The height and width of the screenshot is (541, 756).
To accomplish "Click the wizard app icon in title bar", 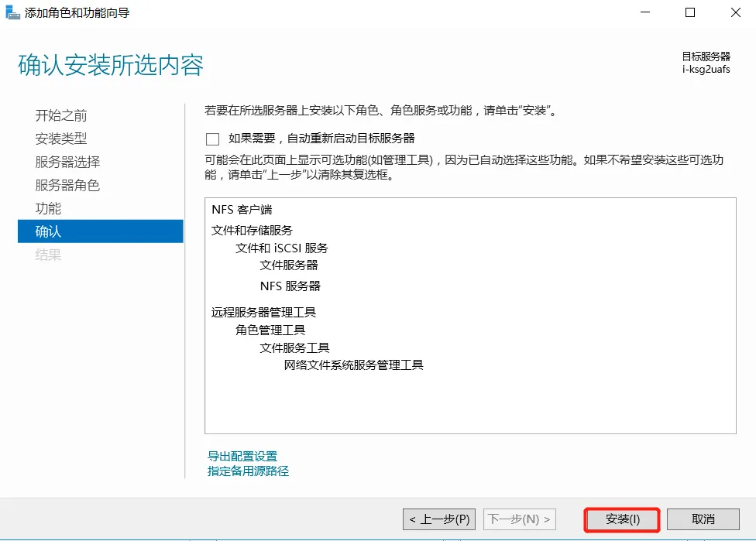I will pyautogui.click(x=13, y=13).
